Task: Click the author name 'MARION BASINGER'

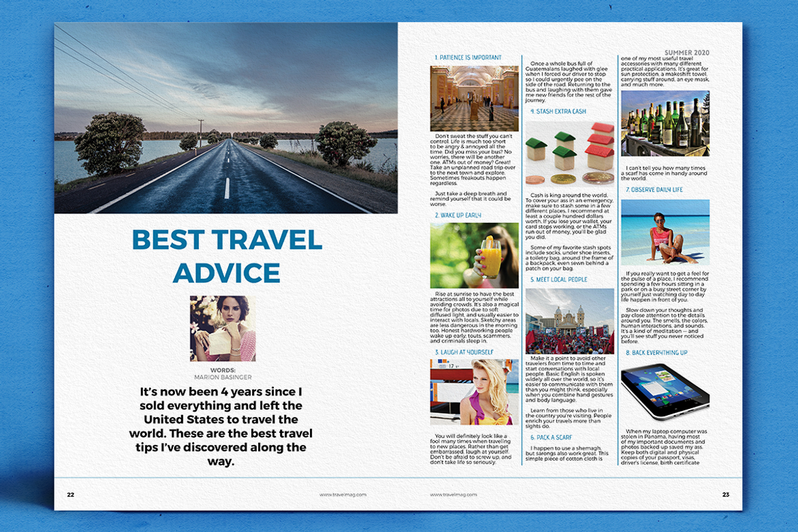Action: pos(223,376)
